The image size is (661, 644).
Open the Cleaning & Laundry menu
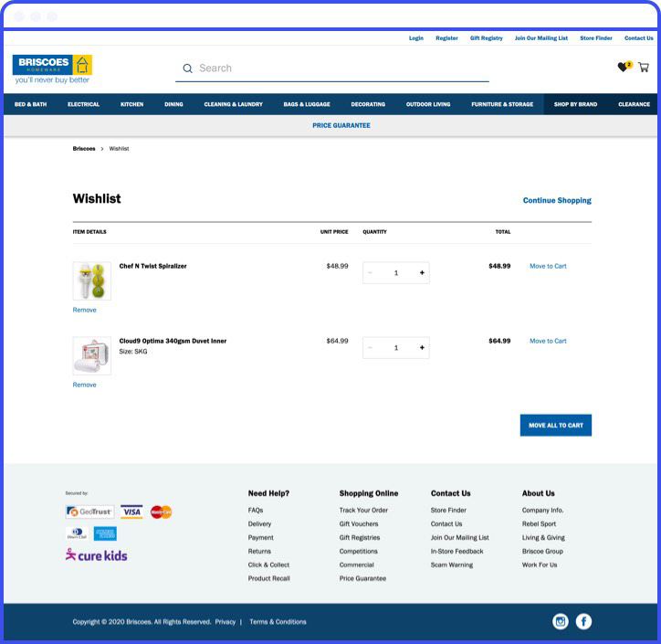[233, 104]
